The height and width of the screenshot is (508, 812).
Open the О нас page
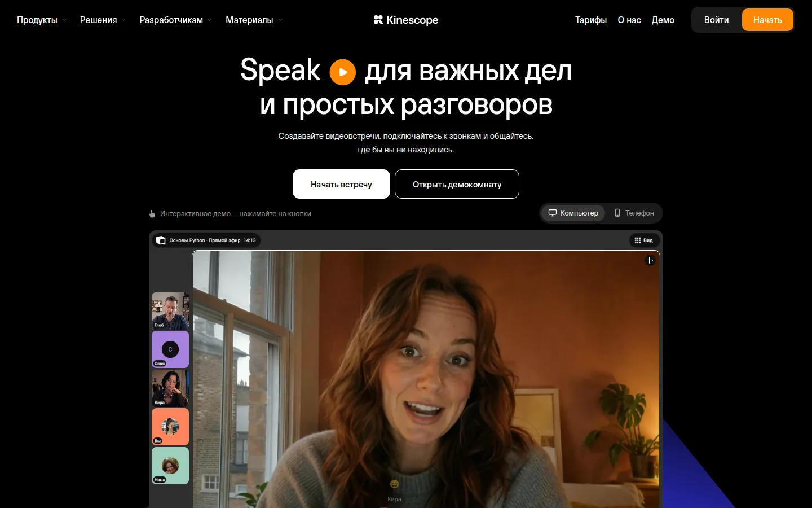pos(629,20)
